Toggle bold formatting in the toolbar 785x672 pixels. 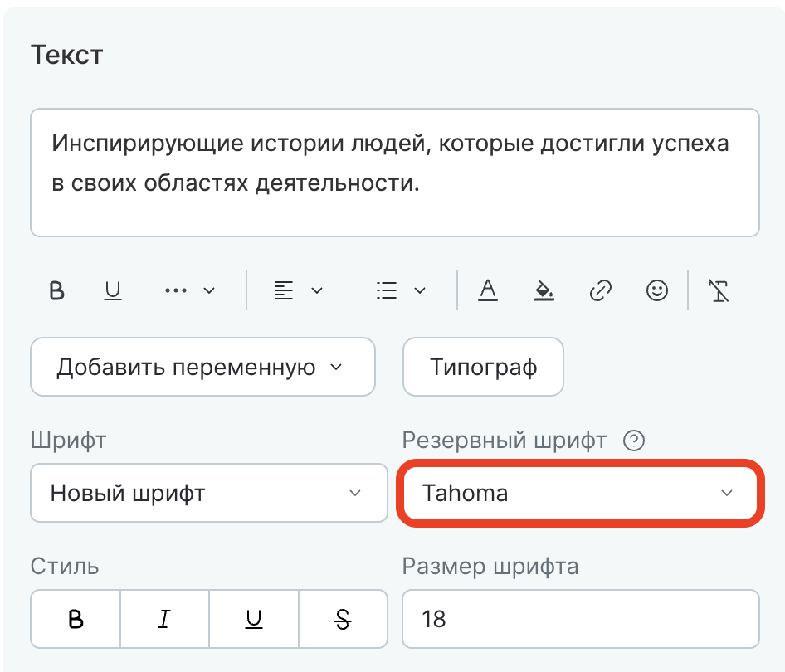pos(56,290)
